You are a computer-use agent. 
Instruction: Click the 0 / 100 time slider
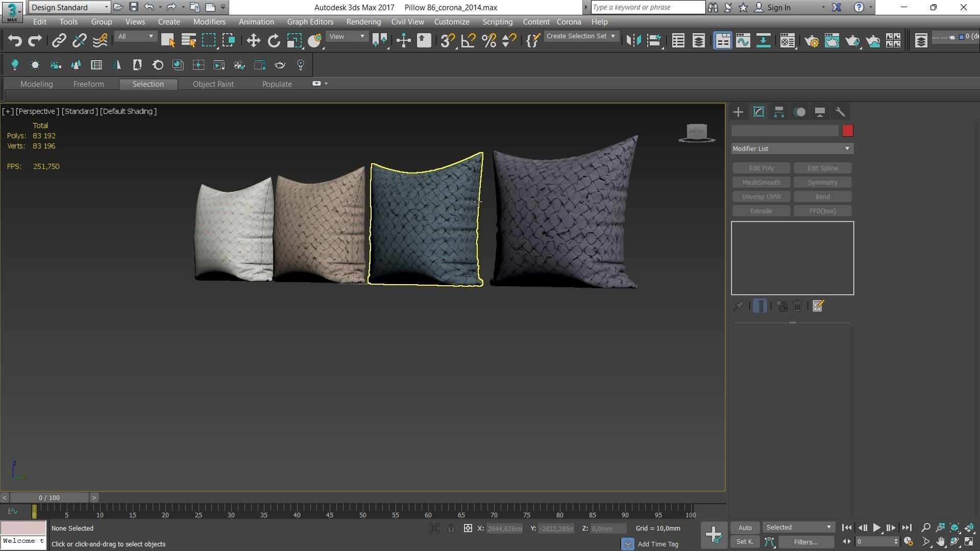click(x=49, y=497)
